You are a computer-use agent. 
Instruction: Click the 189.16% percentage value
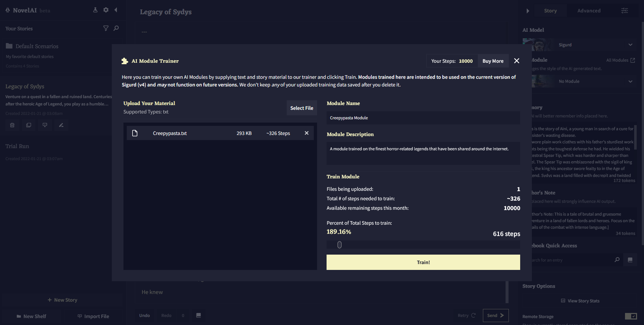[x=339, y=232]
